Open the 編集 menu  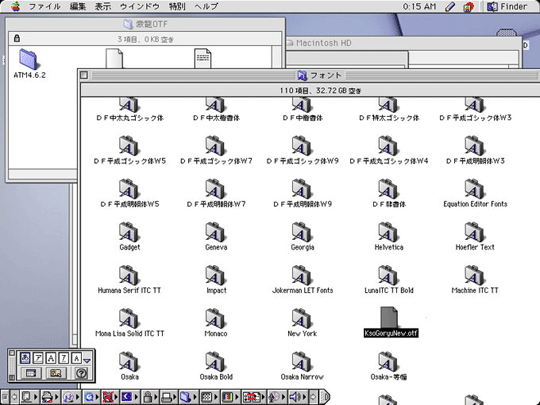click(78, 6)
